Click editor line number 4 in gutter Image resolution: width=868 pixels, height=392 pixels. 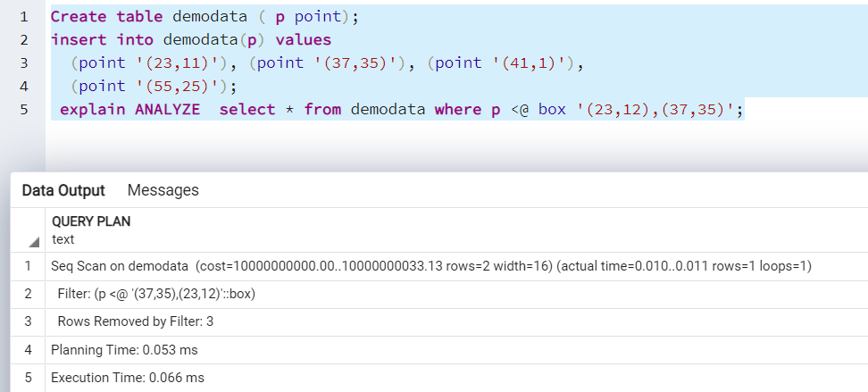pyautogui.click(x=24, y=87)
